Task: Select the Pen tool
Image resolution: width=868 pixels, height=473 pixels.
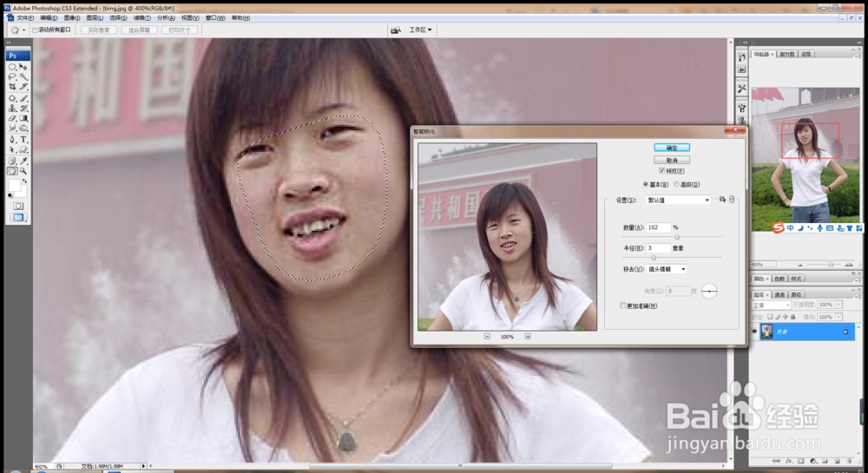Action: (x=12, y=140)
